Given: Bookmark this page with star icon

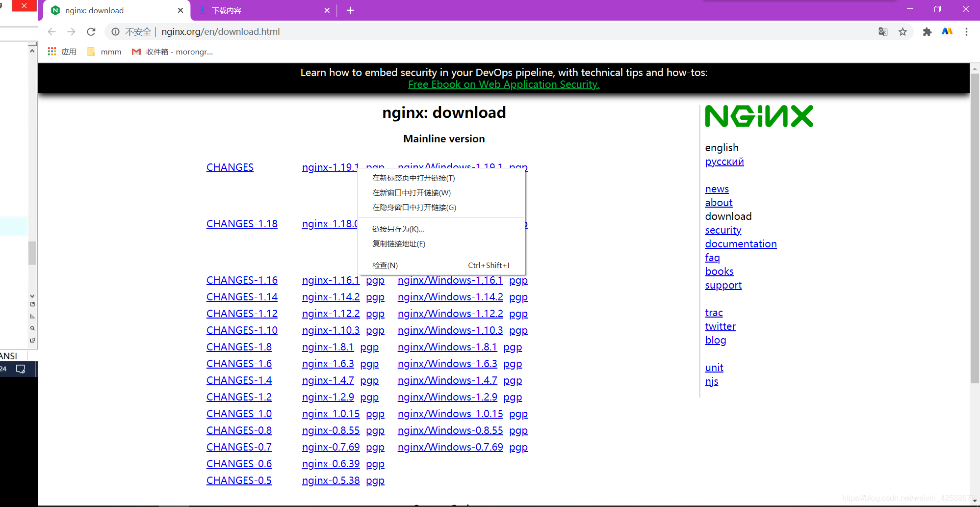Looking at the screenshot, I should pyautogui.click(x=903, y=32).
